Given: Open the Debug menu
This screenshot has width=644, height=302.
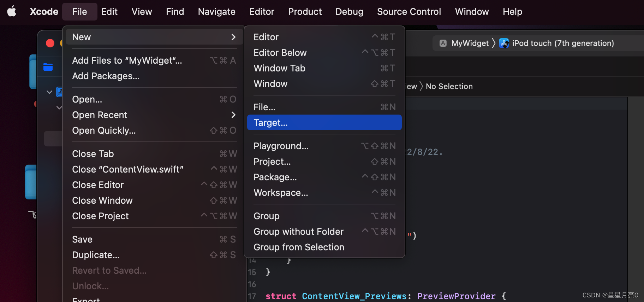Looking at the screenshot, I should tap(349, 12).
